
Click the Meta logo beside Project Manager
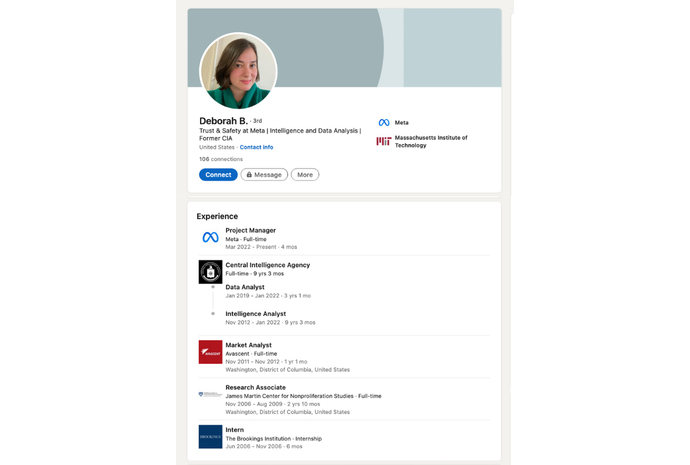(210, 237)
